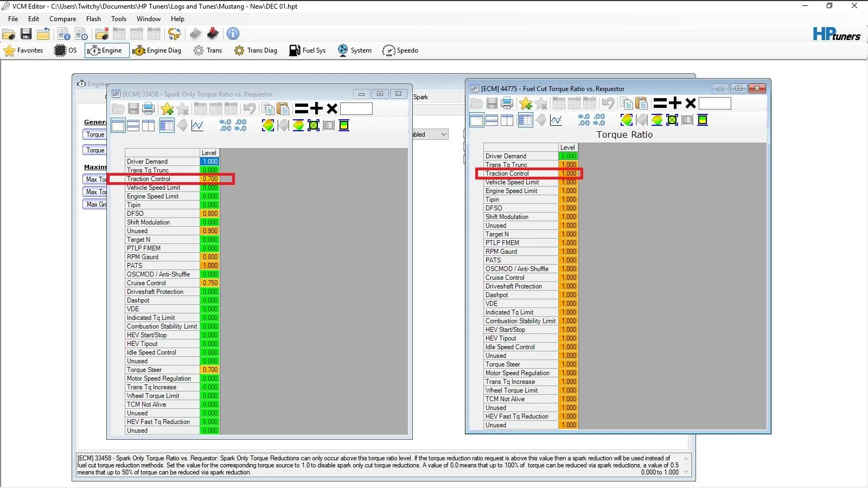Decrease decimal places in Spark Only window
The height and width of the screenshot is (488, 868).
pyautogui.click(x=241, y=126)
